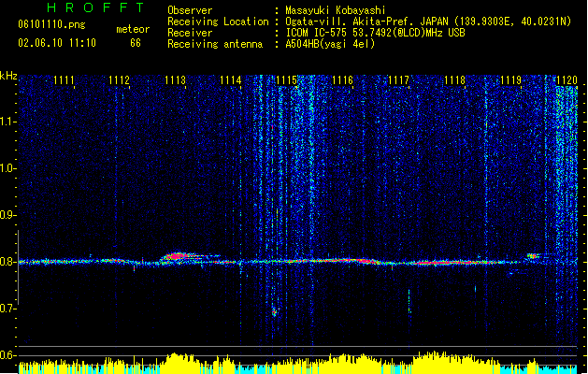The width and height of the screenshot is (588, 374).
Task: Click the 1119 time marker
Action: 511,79
